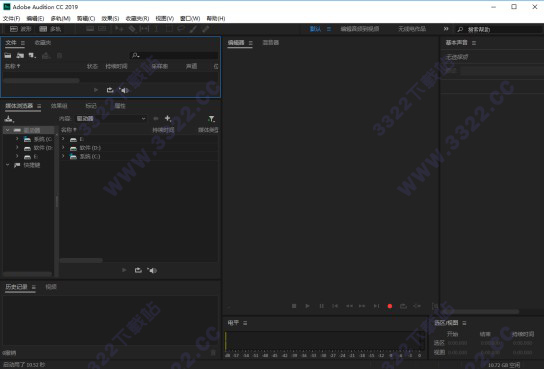The width and height of the screenshot is (544, 369).
Task: Select the Default workspace
Action: click(315, 29)
